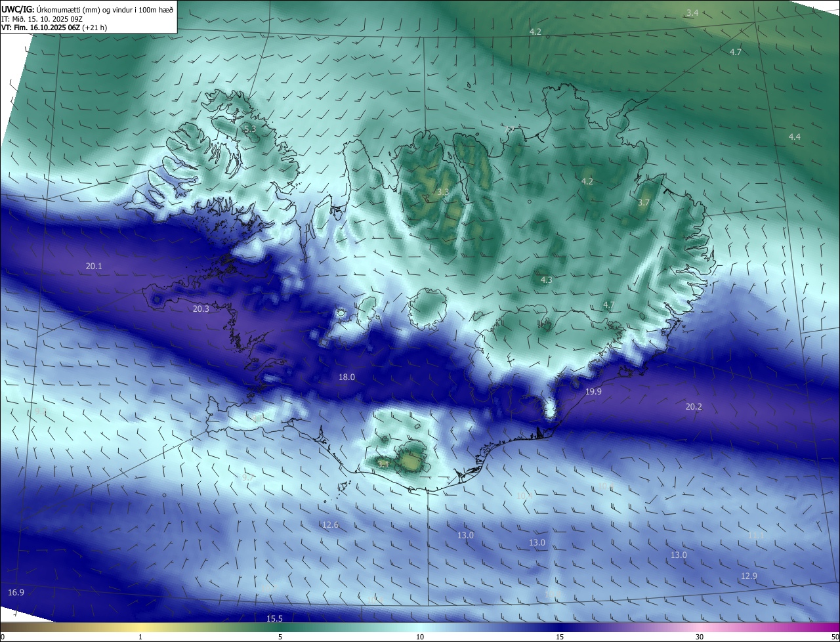Click the 19.9 value near the coast
Image resolution: width=840 pixels, height=642 pixels.
click(593, 391)
